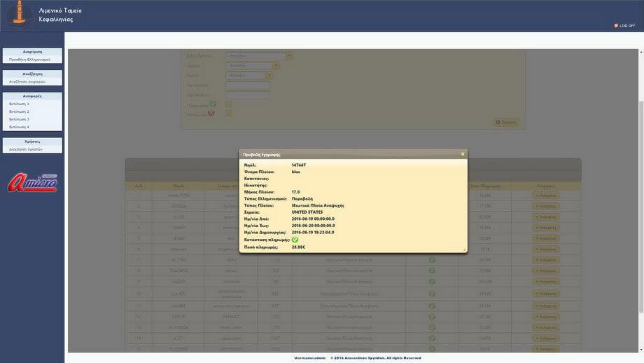The height and width of the screenshot is (363, 644).
Task: Click green check status icon in row 10
Action: tap(432, 294)
